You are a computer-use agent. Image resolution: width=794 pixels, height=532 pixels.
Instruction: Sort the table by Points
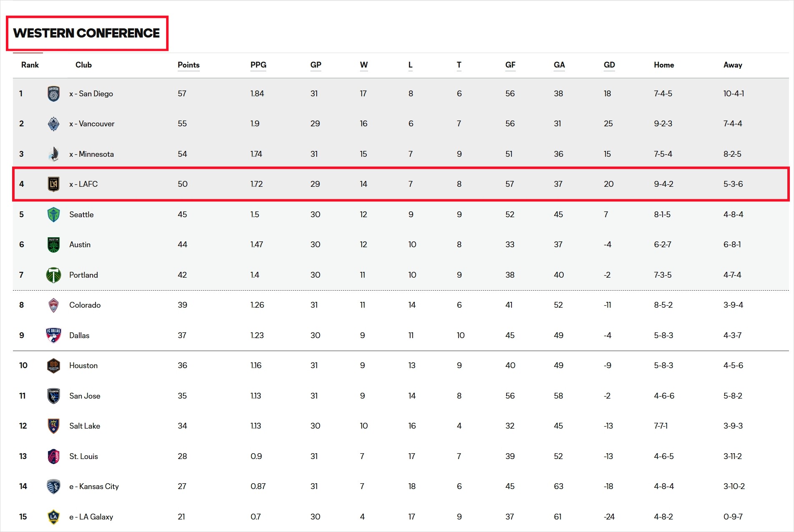tap(188, 65)
